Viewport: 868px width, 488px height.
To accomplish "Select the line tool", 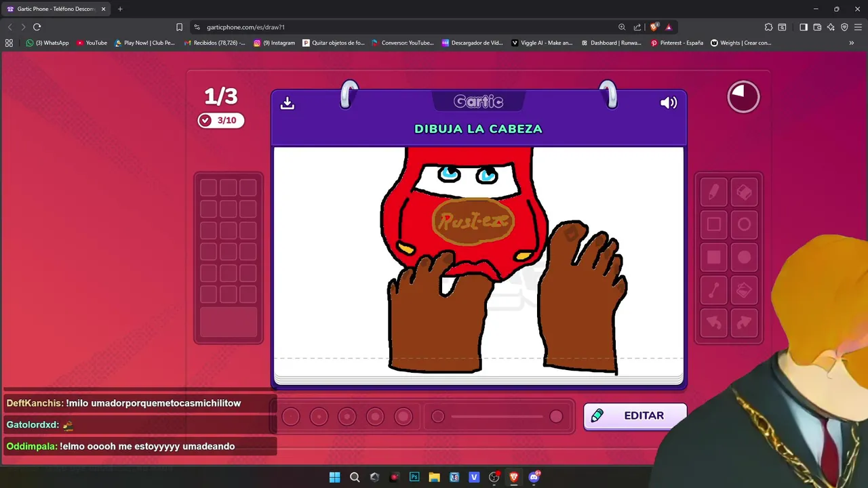I will tap(713, 290).
